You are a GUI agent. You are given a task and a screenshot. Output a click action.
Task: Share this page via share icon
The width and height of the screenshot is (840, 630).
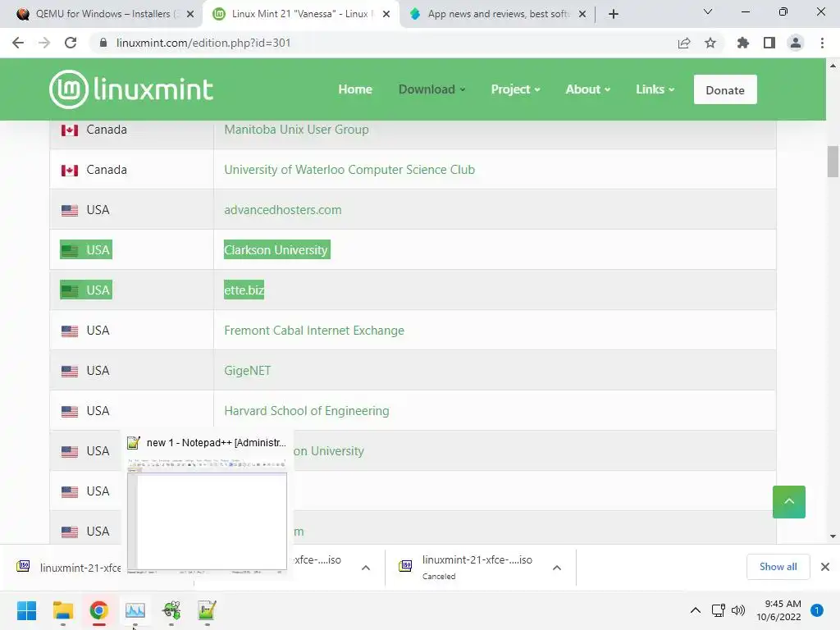(684, 43)
